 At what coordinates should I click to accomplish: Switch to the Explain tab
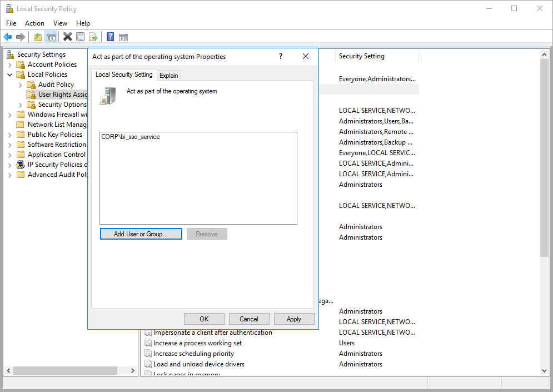(x=168, y=75)
